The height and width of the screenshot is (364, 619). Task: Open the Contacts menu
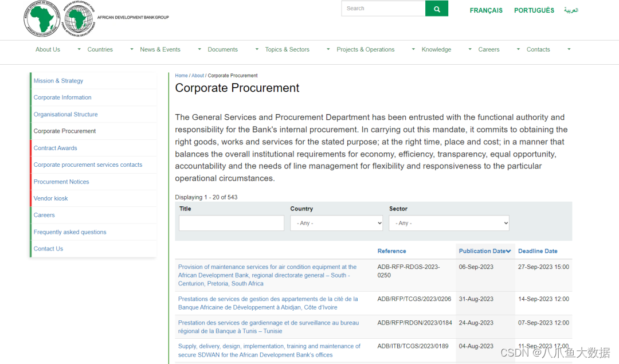[x=538, y=49]
